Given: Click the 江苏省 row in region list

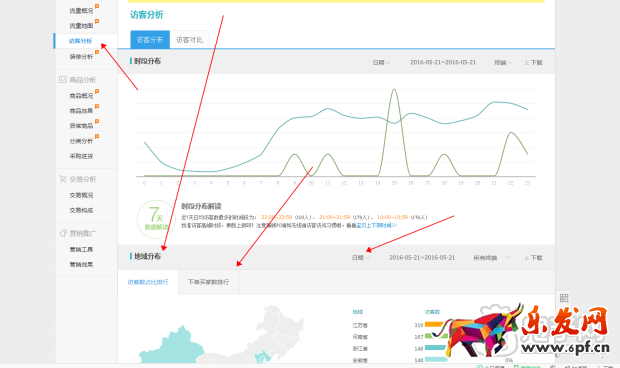Looking at the screenshot, I should pyautogui.click(x=360, y=325).
